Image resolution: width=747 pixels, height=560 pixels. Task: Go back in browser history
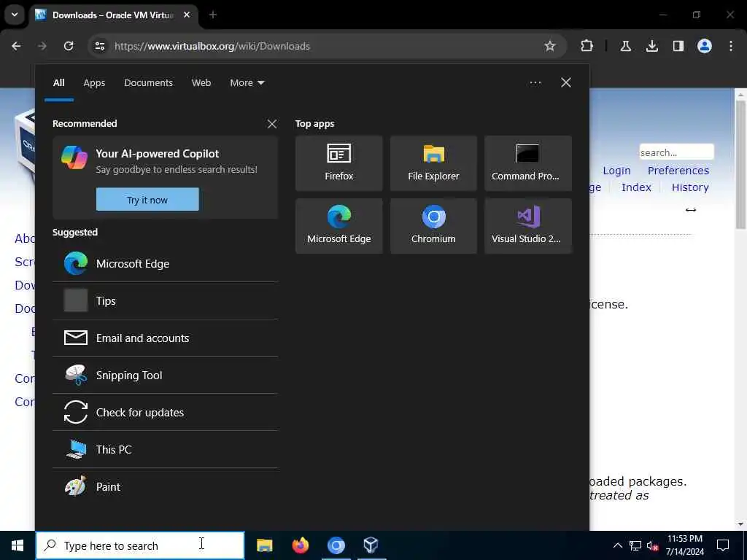click(x=16, y=46)
